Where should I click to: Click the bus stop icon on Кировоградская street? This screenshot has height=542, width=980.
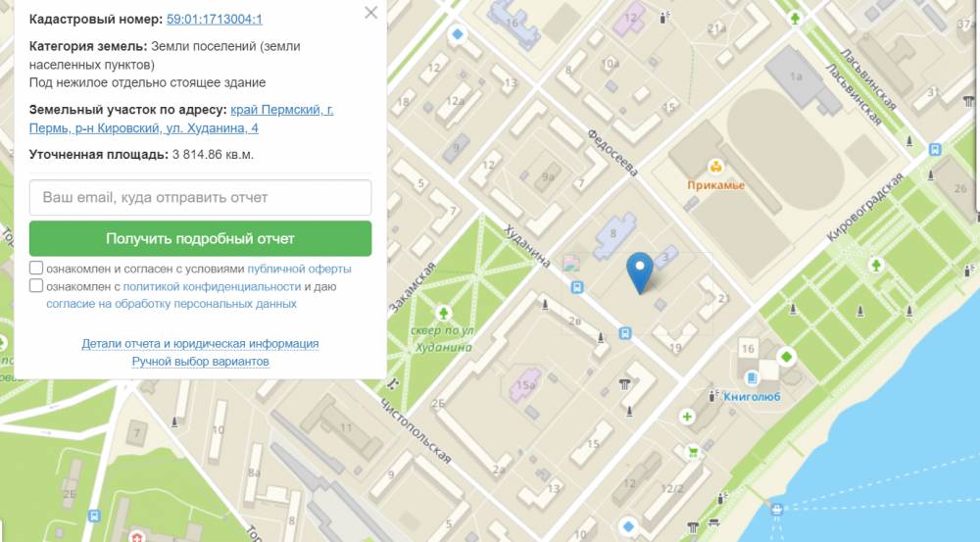pos(935,150)
